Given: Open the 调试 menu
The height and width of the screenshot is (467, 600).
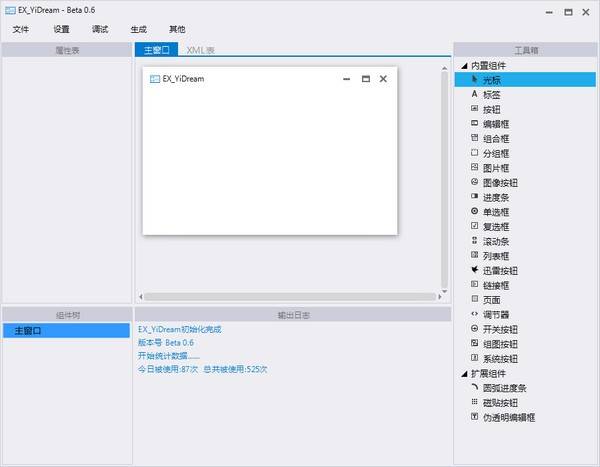Looking at the screenshot, I should click(x=100, y=29).
